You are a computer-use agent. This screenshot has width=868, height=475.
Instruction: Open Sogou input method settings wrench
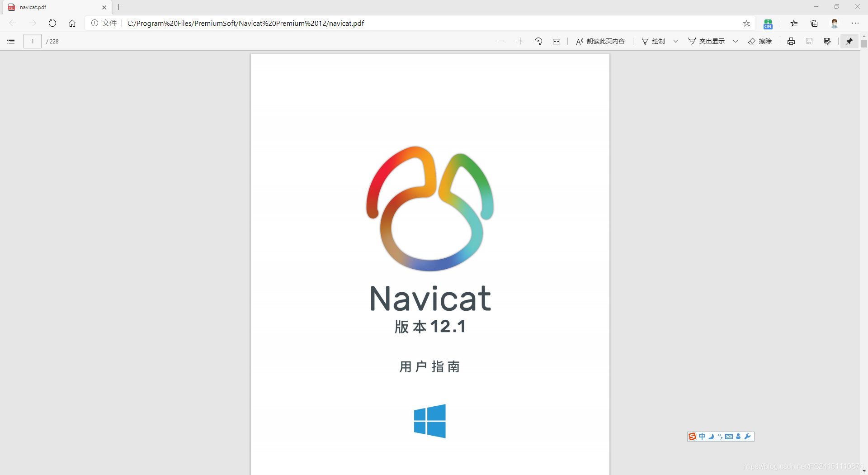(748, 437)
